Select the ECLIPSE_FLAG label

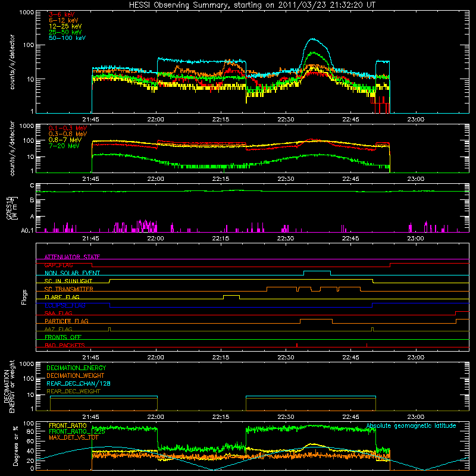pos(65,305)
